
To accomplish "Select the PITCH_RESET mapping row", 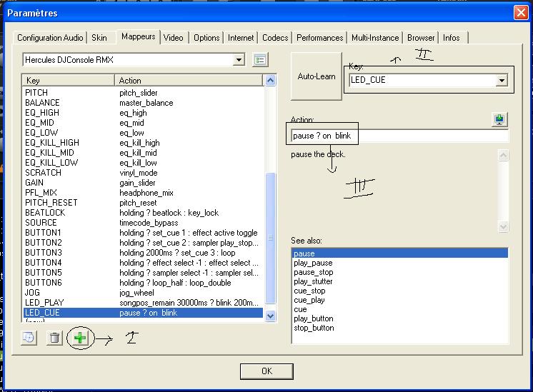I will (143, 203).
